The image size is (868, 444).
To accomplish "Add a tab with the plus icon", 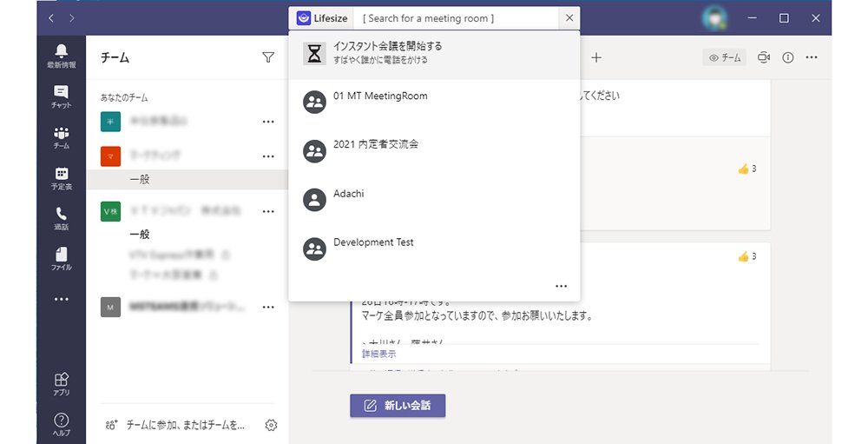I will [x=596, y=57].
